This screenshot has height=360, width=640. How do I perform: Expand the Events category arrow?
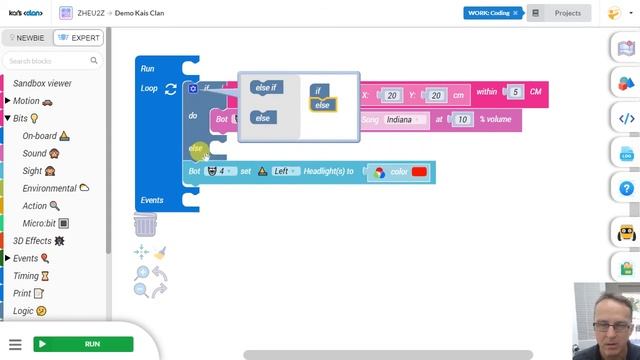pos(7,258)
